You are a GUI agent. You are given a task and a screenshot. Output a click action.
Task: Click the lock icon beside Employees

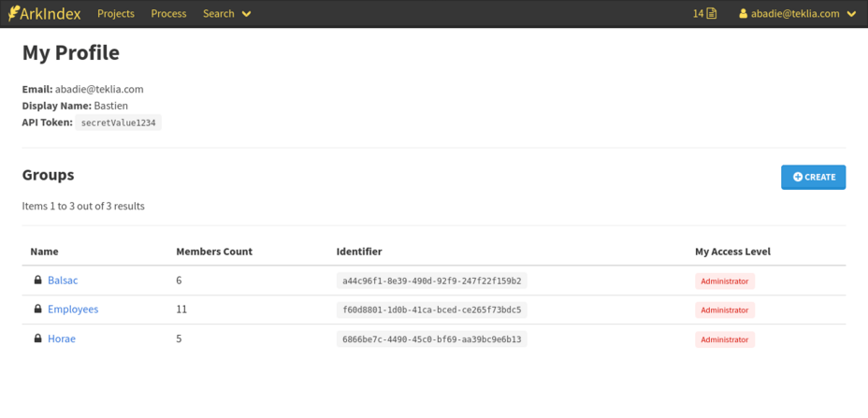pos(38,310)
